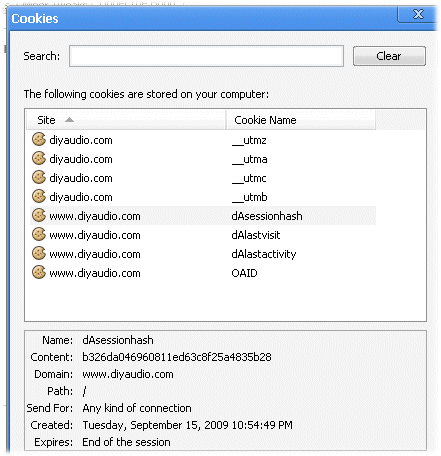The image size is (441, 456).
Task: Select the __utma cookie name
Action: [x=250, y=159]
